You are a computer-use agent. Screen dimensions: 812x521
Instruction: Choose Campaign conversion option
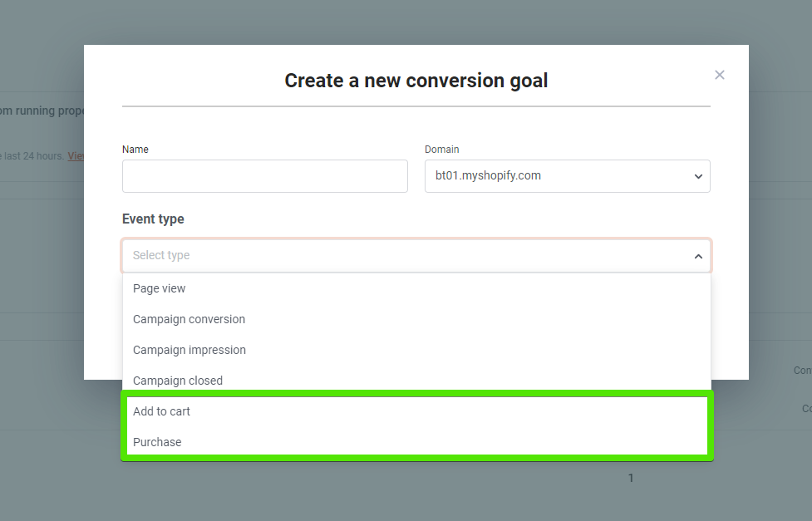point(416,319)
